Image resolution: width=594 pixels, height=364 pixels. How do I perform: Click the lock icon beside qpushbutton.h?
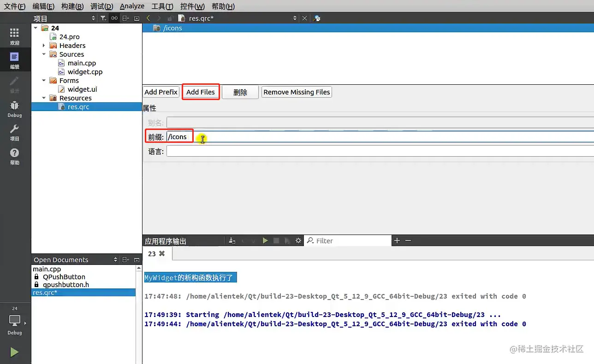[x=37, y=285]
